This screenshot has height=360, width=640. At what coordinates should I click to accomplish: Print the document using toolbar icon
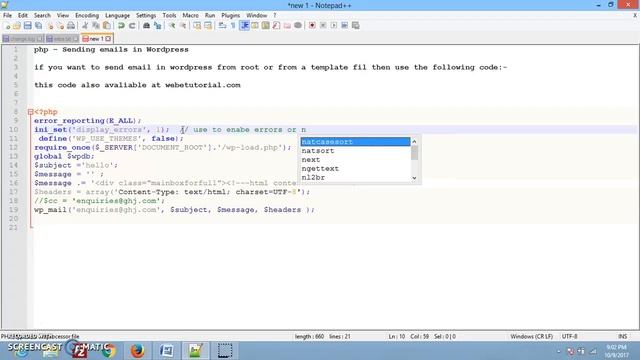point(71,26)
